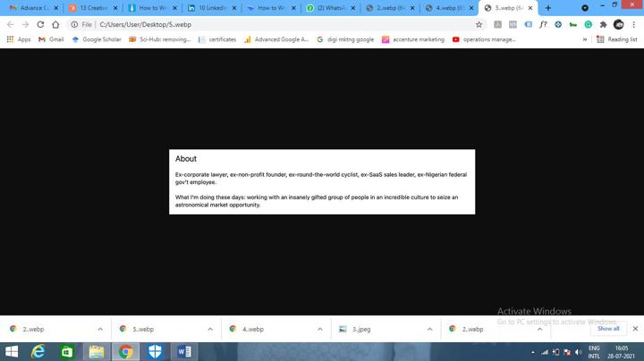Open network signal icon in tray
The width and height of the screenshot is (644, 361).
coord(545,352)
